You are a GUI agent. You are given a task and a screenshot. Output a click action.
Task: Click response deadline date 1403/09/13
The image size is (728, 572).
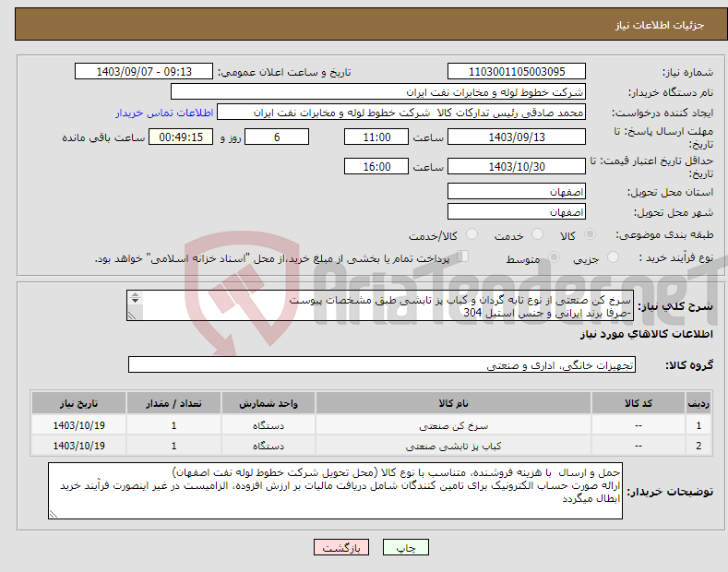pyautogui.click(x=517, y=137)
